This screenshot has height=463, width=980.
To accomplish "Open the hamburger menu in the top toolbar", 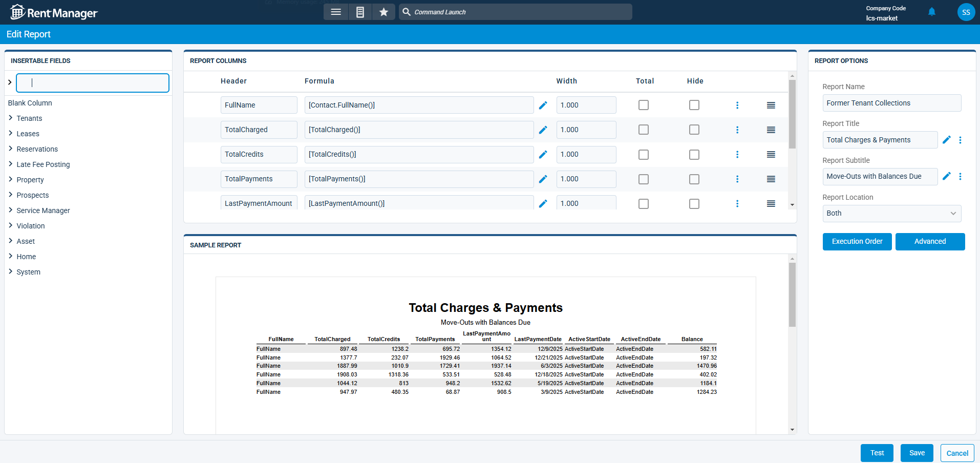I will click(336, 12).
